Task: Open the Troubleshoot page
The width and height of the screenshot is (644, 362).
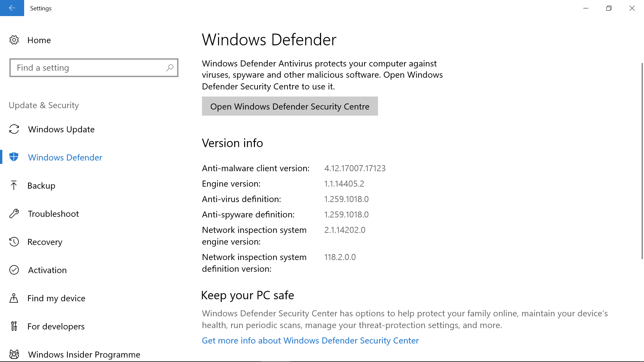Action: coord(53,214)
